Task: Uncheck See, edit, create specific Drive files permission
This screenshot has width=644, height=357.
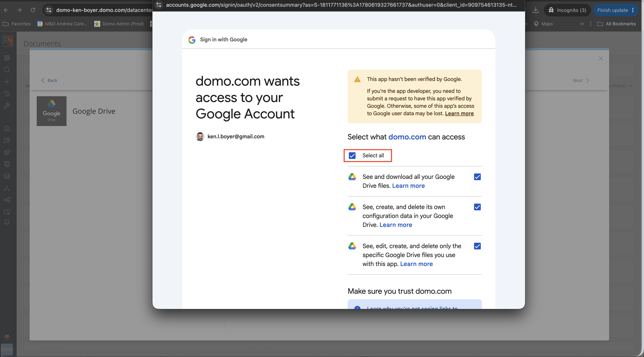Action: (477, 246)
